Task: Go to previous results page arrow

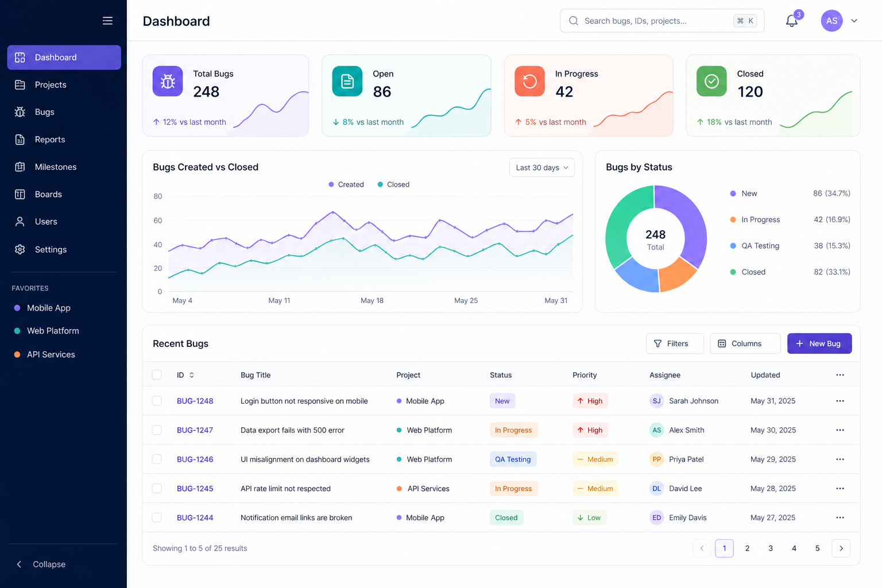Action: (702, 548)
